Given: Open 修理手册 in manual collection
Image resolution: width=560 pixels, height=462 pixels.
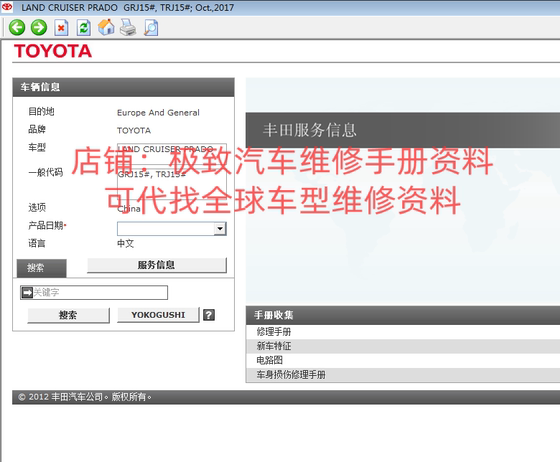Looking at the screenshot, I should coord(274,332).
